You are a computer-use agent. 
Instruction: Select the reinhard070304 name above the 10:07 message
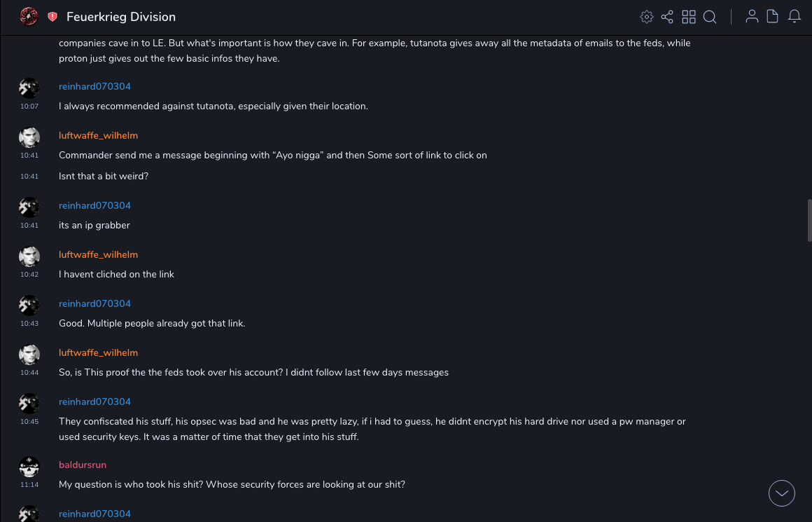tap(94, 86)
